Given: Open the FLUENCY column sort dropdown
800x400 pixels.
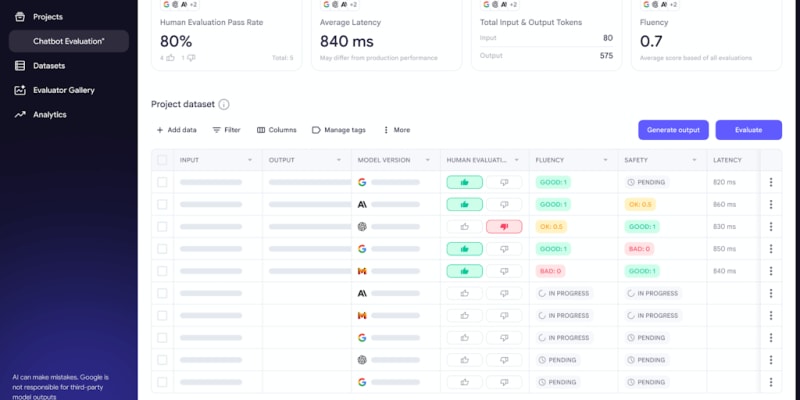Looking at the screenshot, I should (x=605, y=160).
